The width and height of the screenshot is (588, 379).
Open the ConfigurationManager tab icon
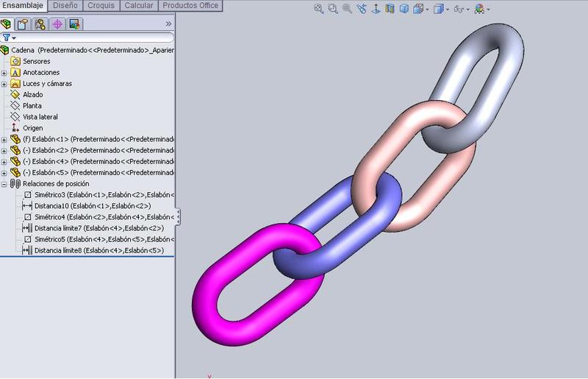[x=40, y=24]
